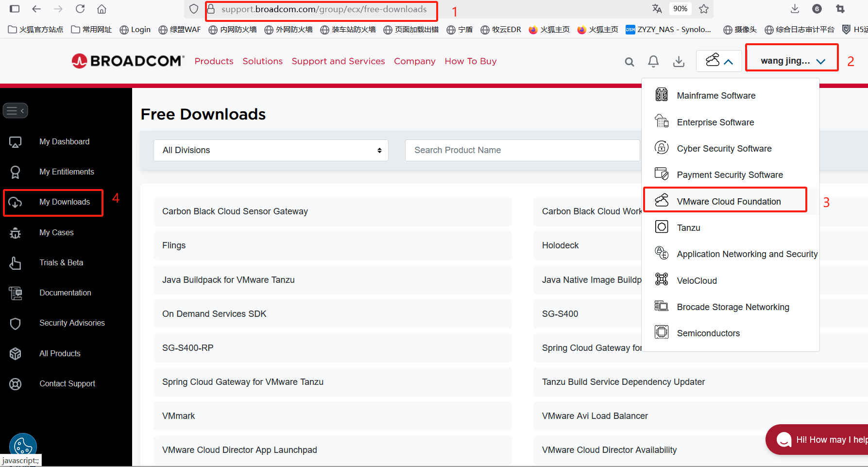Open cookie settings icon
This screenshot has width=868, height=467.
[x=23, y=446]
